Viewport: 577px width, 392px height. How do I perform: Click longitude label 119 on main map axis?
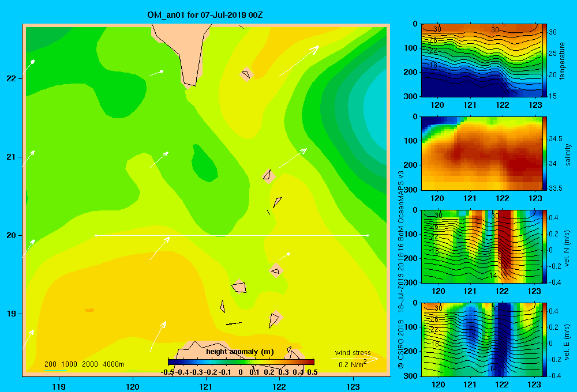59,386
